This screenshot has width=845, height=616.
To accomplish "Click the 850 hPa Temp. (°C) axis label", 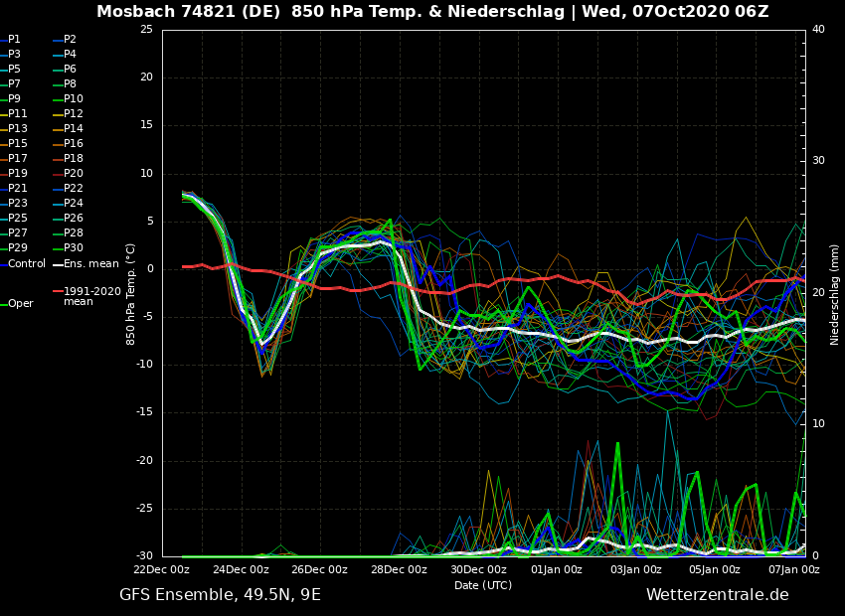I will coord(131,294).
